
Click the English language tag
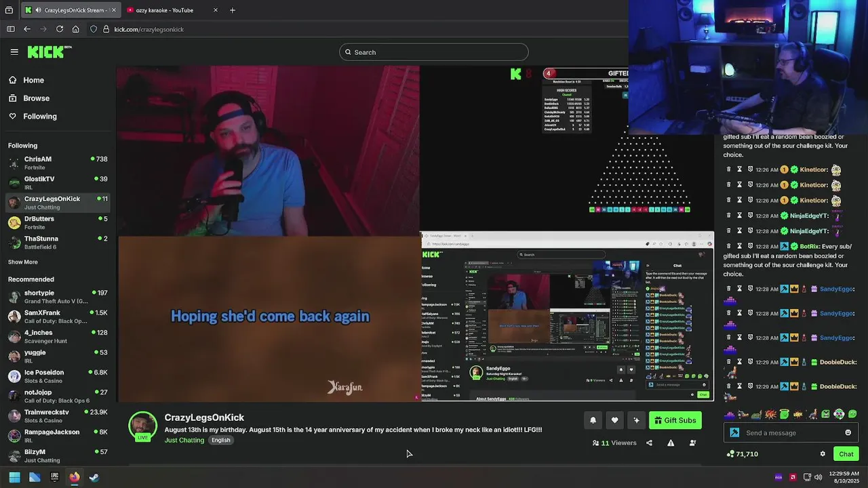coord(220,440)
